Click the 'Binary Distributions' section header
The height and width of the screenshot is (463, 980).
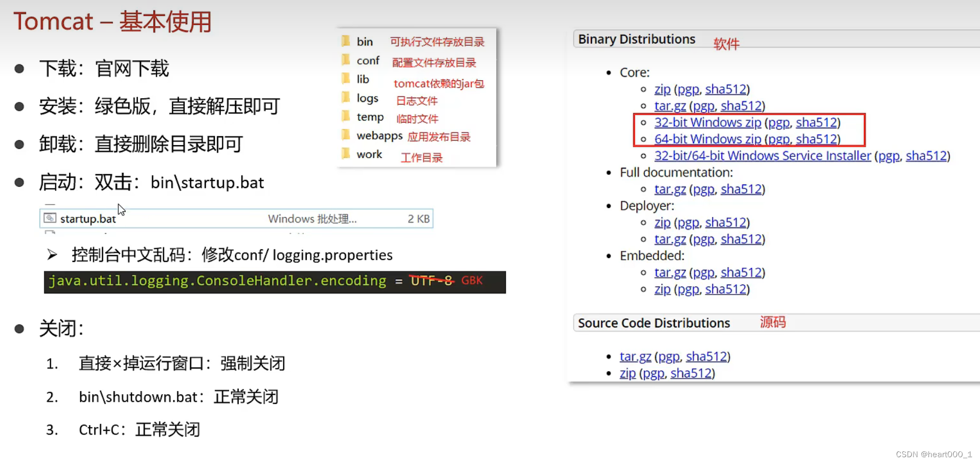tap(636, 39)
